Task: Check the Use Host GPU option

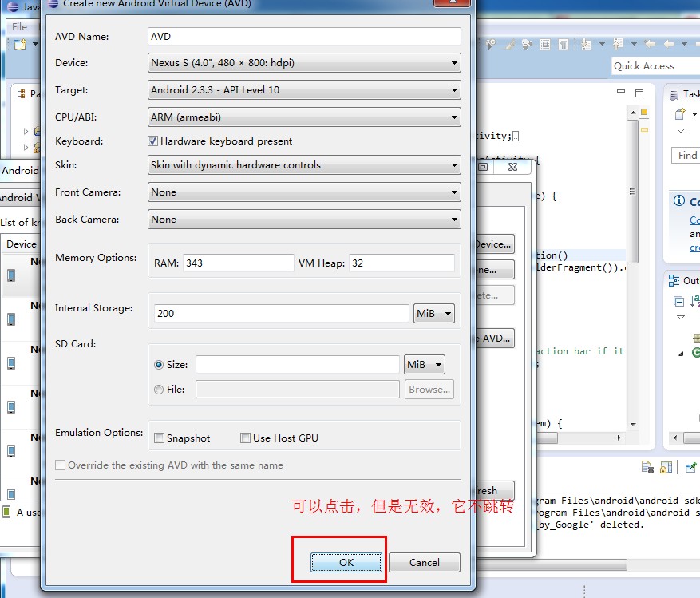Action: (246, 438)
